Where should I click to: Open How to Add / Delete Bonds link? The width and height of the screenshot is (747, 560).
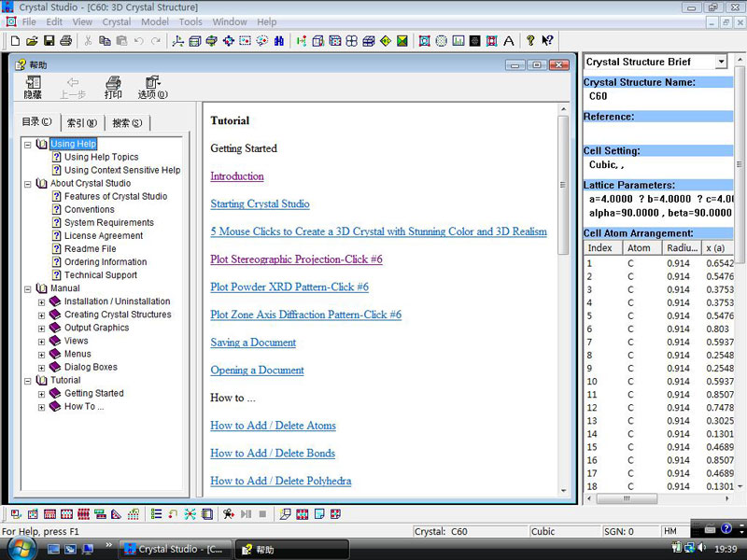point(273,454)
